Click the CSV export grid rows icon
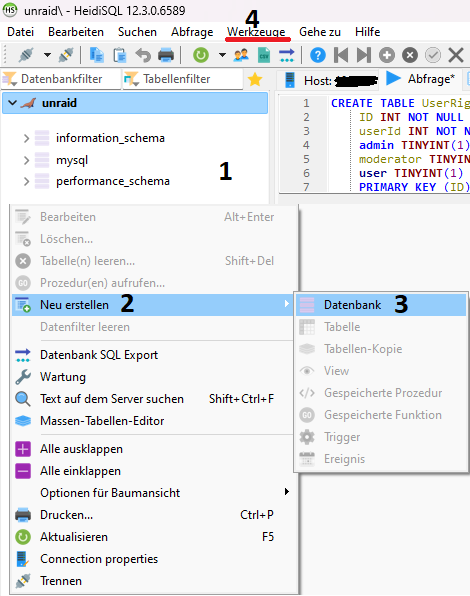This screenshot has height=596, width=470. point(264,55)
